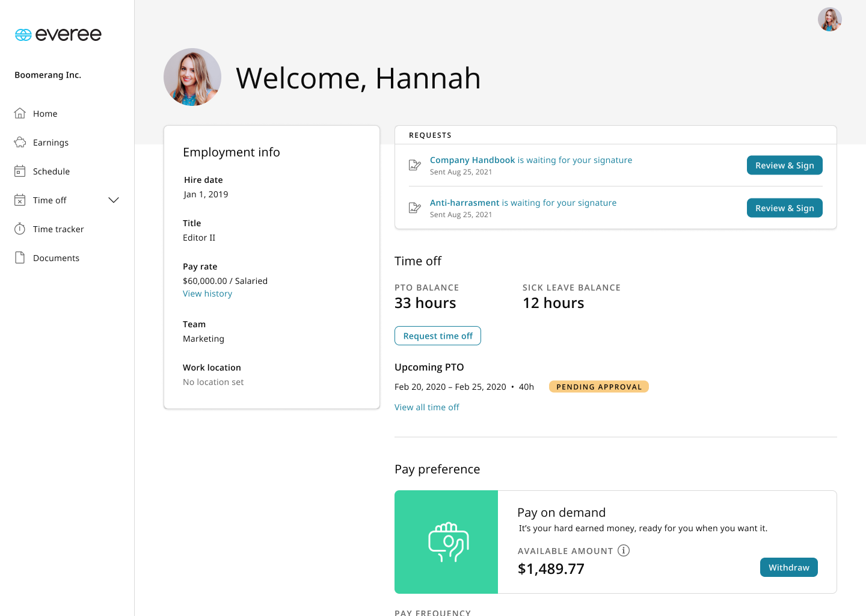This screenshot has height=616, width=866.
Task: Click the Company Handbook signature document icon
Action: (x=414, y=165)
